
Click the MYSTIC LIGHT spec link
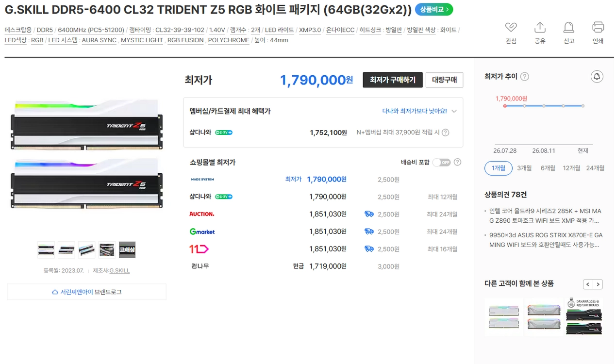[142, 40]
